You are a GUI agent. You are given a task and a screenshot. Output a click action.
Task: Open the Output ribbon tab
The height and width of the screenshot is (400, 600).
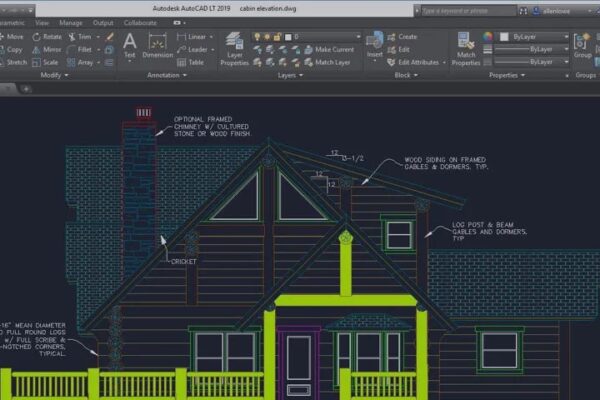pos(103,23)
